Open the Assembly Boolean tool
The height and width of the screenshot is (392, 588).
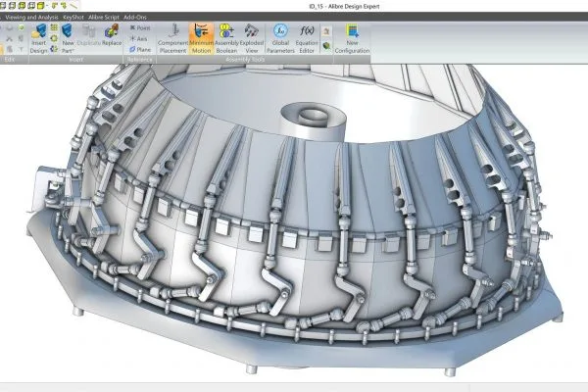[227, 39]
